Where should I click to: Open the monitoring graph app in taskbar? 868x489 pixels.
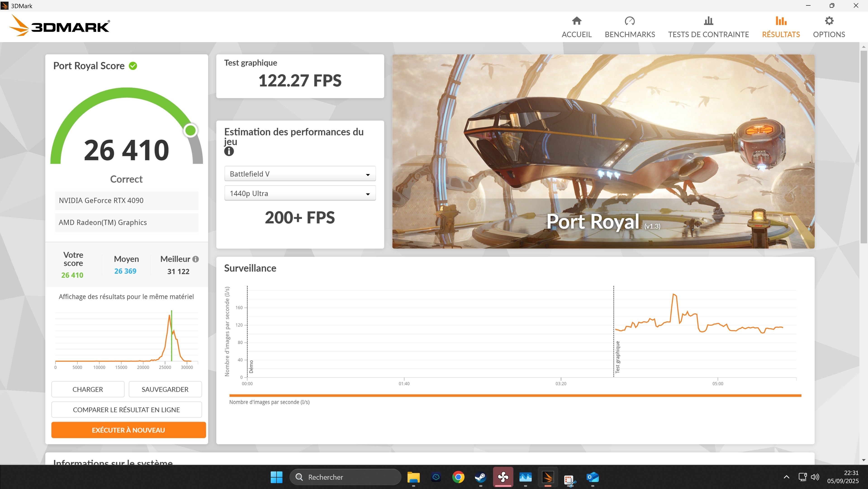tap(525, 477)
